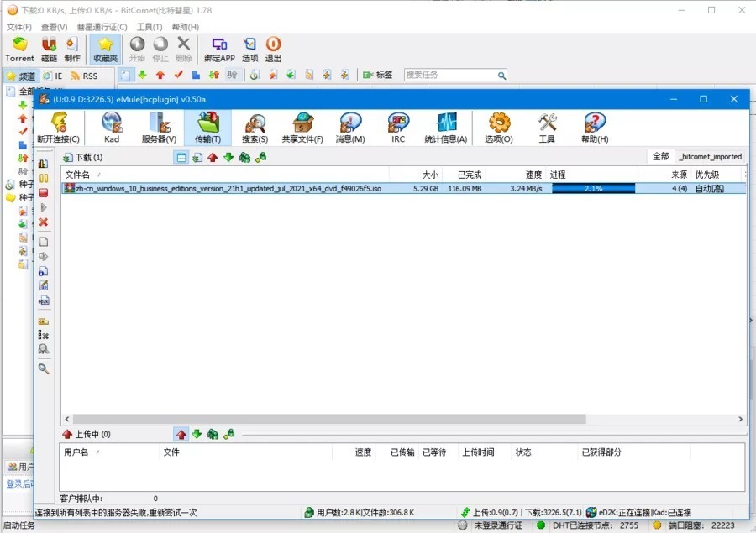The height and width of the screenshot is (533, 756).
Task: Disconnect via the 断开连接(C) icon
Action: (58, 128)
